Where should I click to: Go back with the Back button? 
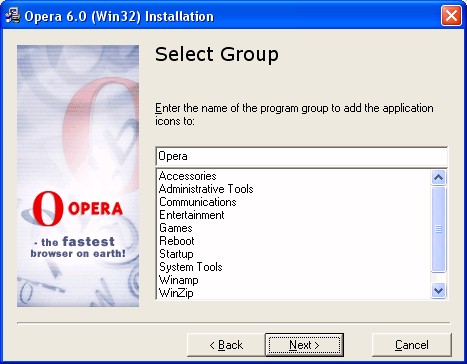click(x=226, y=345)
